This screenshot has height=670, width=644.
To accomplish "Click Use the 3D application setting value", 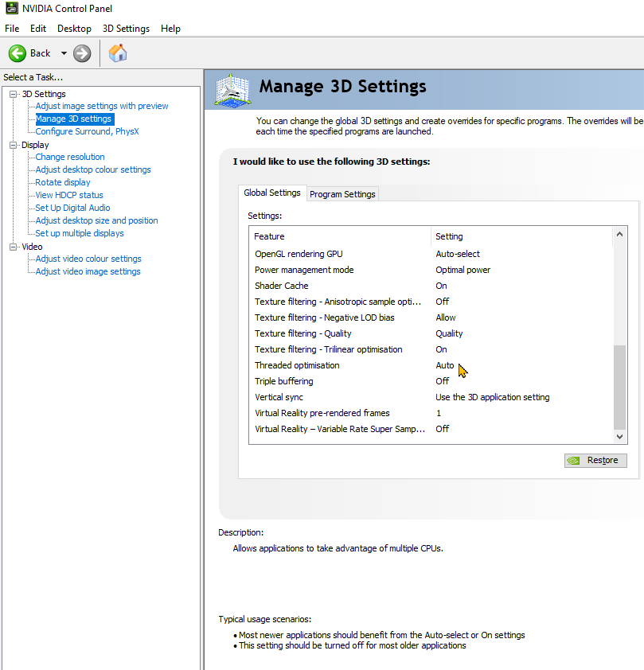I will (x=492, y=397).
